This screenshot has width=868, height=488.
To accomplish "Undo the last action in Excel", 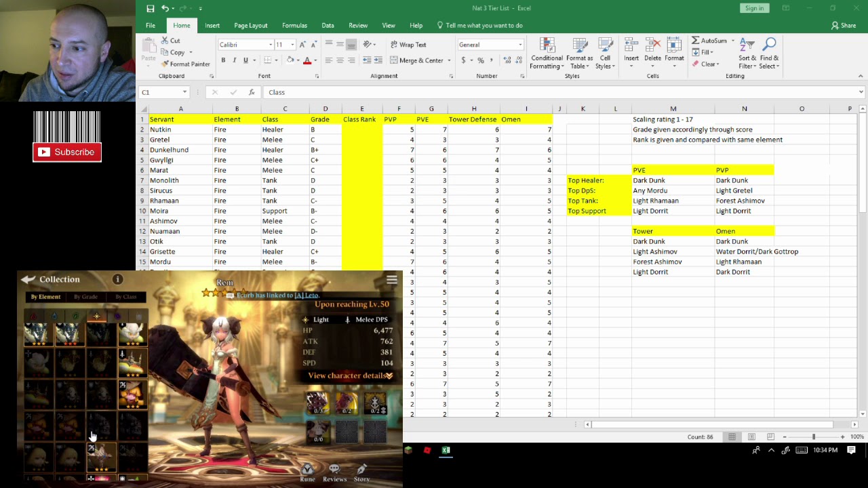I will click(x=165, y=8).
